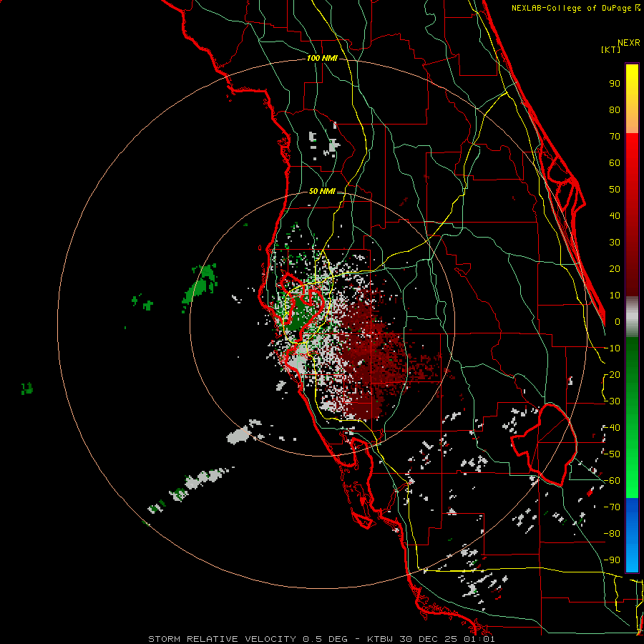Click the 80 knot scale label

pyautogui.click(x=615, y=110)
